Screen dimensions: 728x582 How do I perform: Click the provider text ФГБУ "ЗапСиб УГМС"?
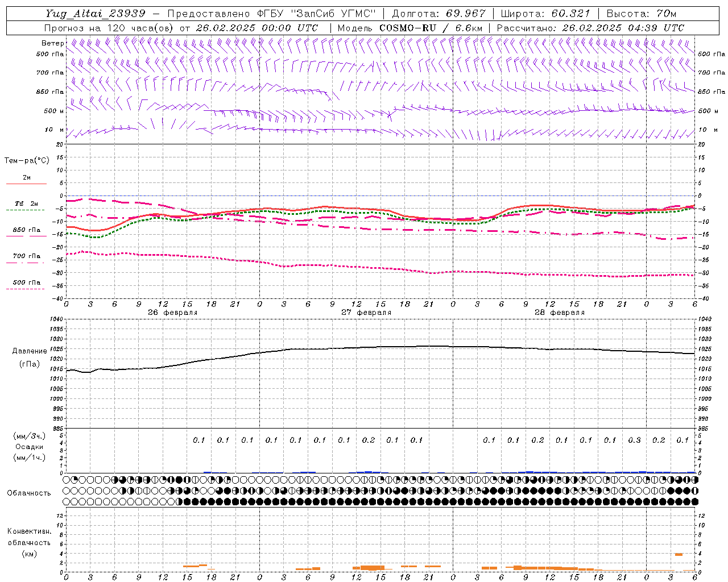[317, 13]
